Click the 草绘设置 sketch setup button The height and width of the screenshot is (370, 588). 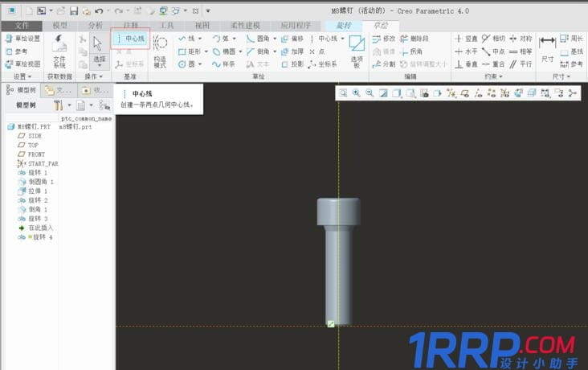click(x=22, y=39)
